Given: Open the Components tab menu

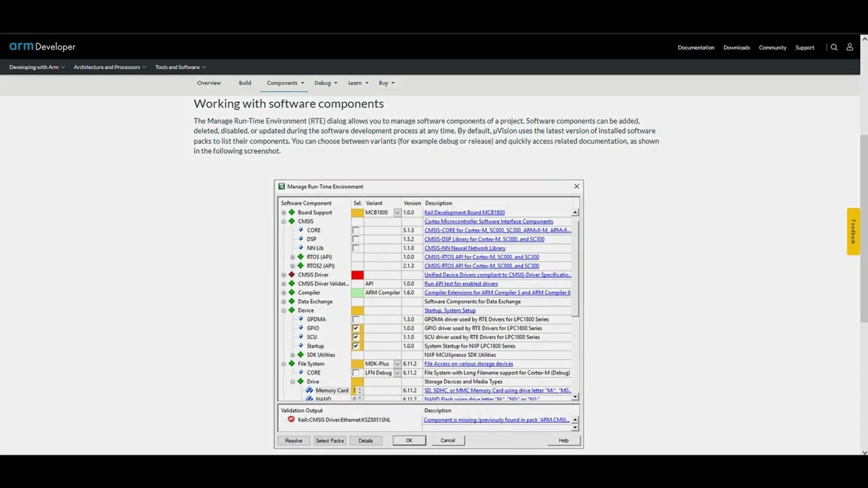Looking at the screenshot, I should [x=285, y=83].
